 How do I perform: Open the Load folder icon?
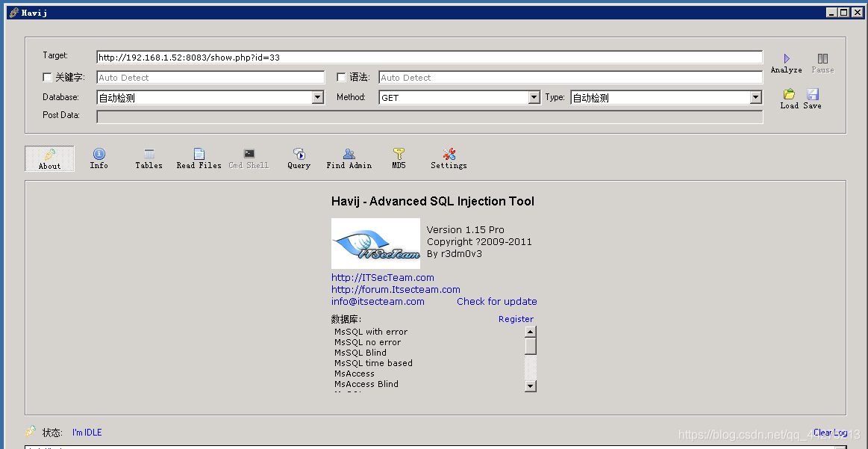pos(789,94)
